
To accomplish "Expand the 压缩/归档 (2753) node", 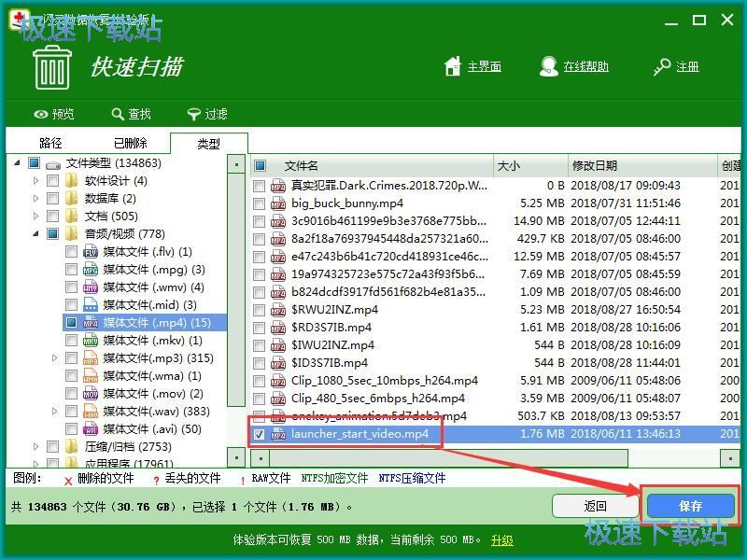I will [35, 447].
